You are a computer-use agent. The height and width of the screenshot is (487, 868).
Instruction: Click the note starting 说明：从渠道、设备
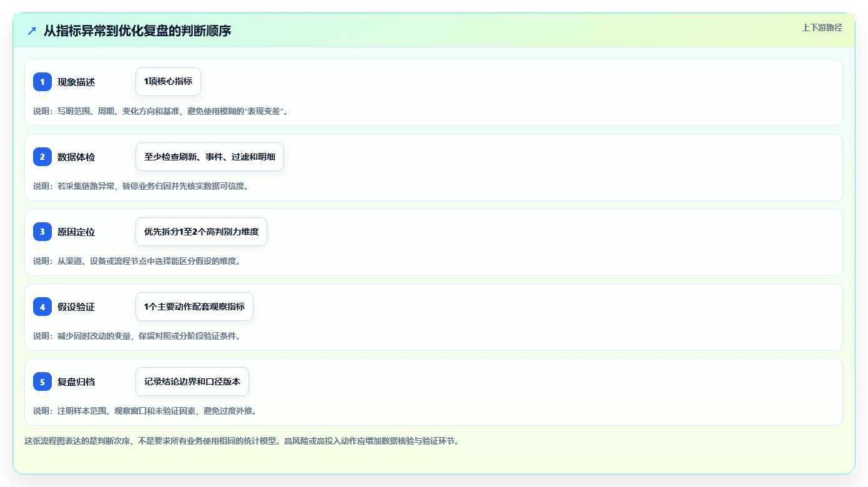tap(138, 261)
